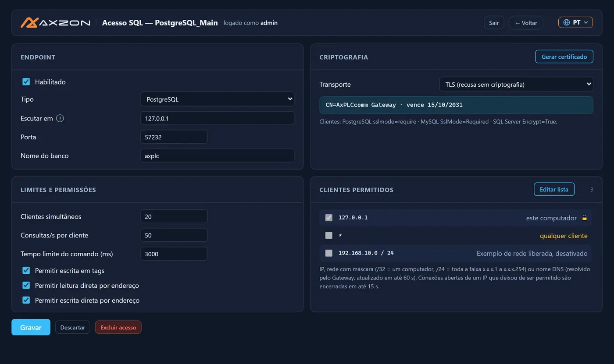The width and height of the screenshot is (614, 364).
Task: Click the Sair button
Action: [x=494, y=23]
